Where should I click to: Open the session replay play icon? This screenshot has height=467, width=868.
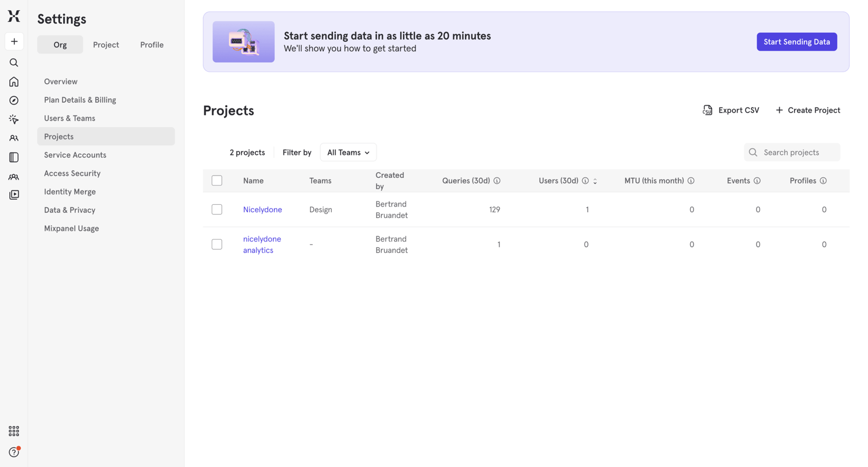[x=14, y=195]
